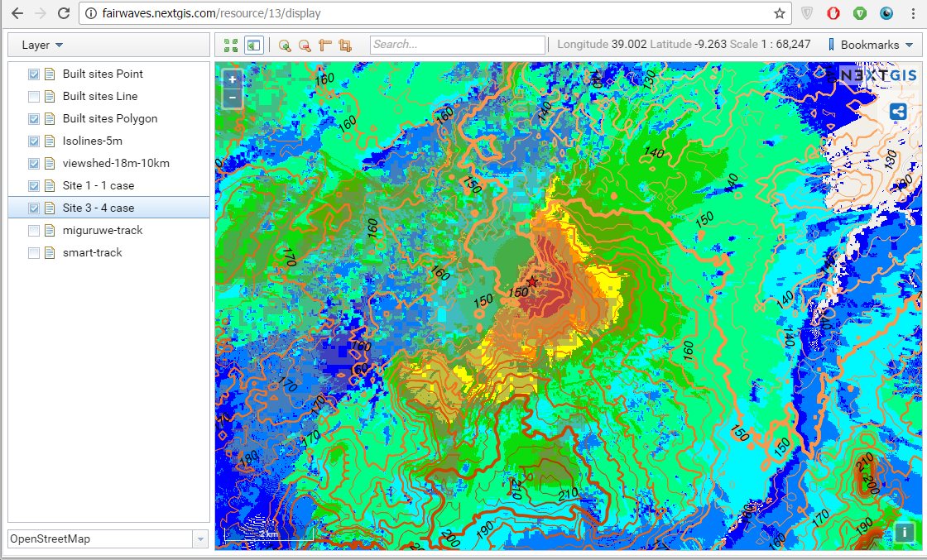The width and height of the screenshot is (927, 560).
Task: Click the browser reload button
Action: [x=64, y=13]
